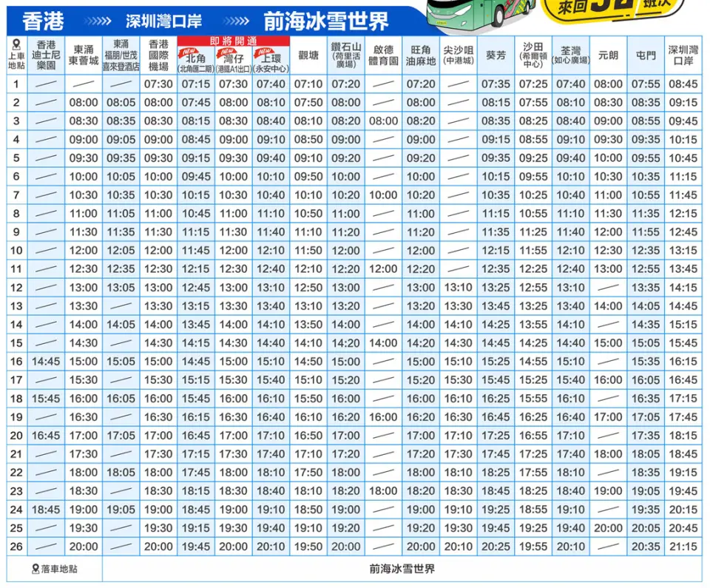Select 前海冰雪世界 in the blue title banner
Image resolution: width=710 pixels, height=588 pixels.
click(326, 21)
